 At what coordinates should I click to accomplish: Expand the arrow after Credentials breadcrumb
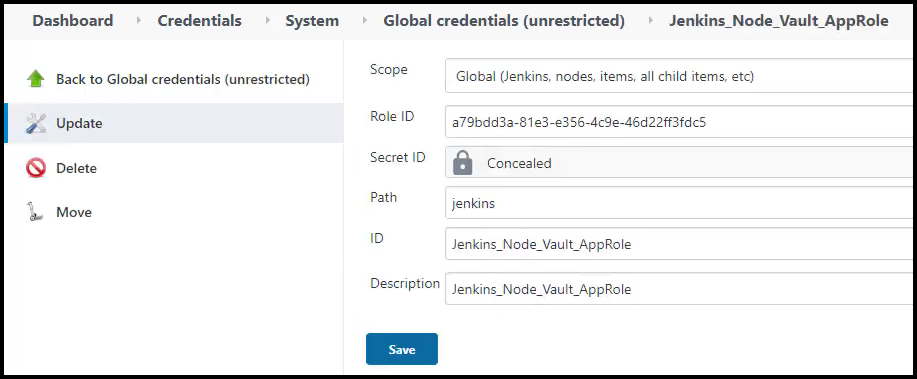coord(267,21)
